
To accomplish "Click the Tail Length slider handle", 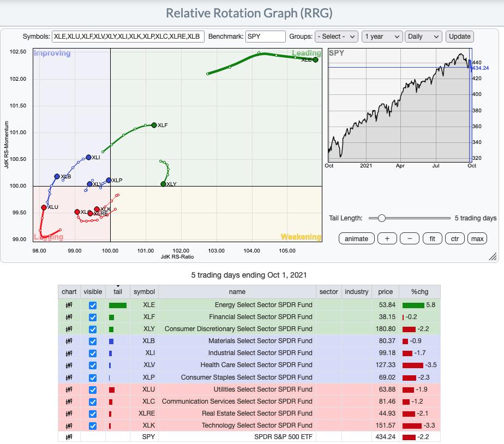I will point(381,218).
